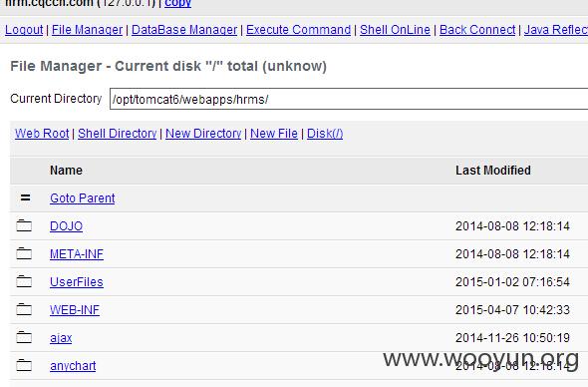This screenshot has height=387, width=588.
Task: Open Back Connect page
Action: (x=477, y=30)
